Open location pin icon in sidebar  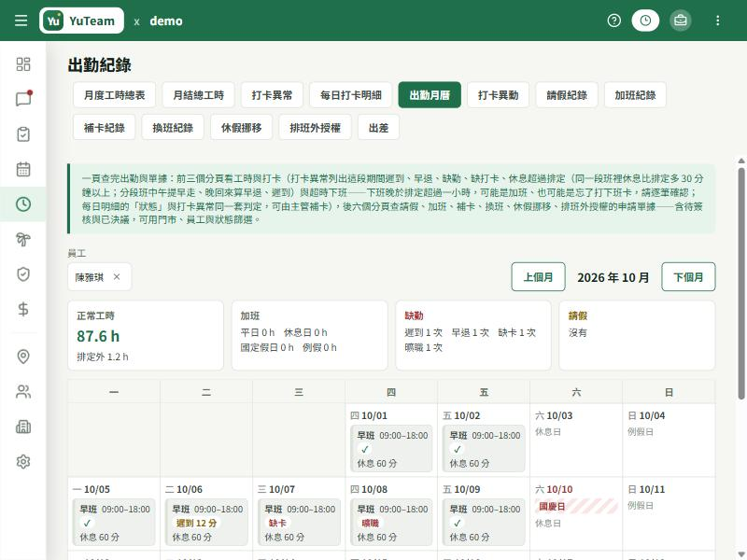point(23,357)
